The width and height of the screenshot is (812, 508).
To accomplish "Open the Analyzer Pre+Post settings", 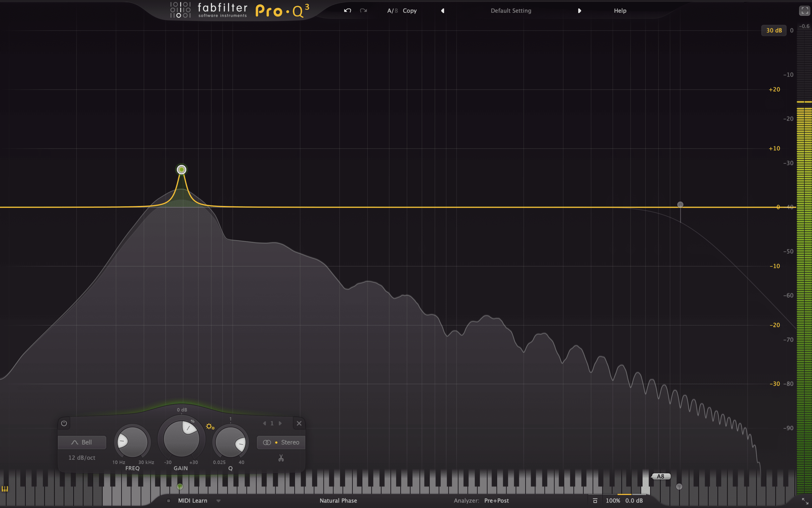I will pos(481,501).
